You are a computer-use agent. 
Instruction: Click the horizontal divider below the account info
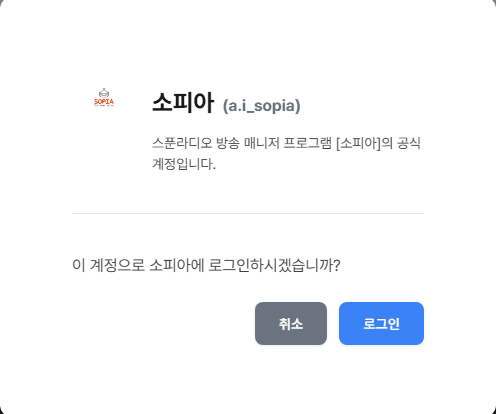click(x=248, y=213)
